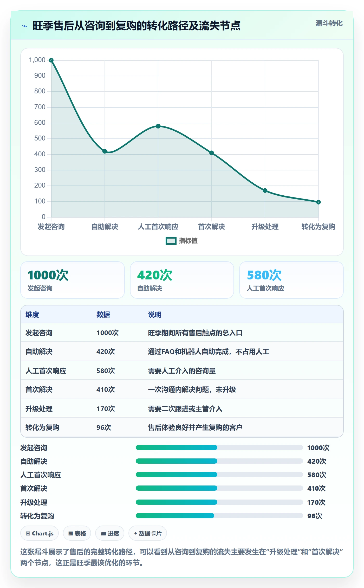Click the 1,000 label on the y-axis

pos(37,60)
